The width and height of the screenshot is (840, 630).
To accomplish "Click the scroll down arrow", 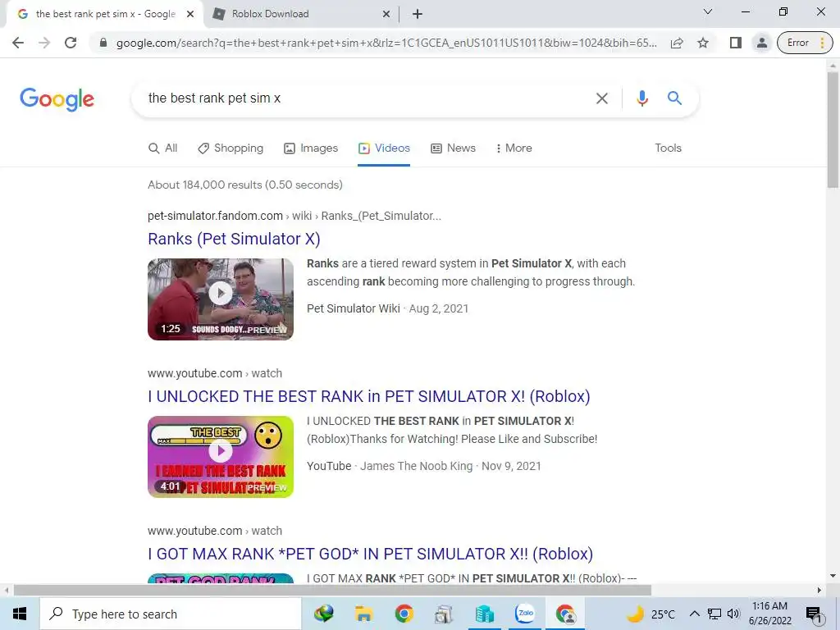I will pyautogui.click(x=833, y=577).
